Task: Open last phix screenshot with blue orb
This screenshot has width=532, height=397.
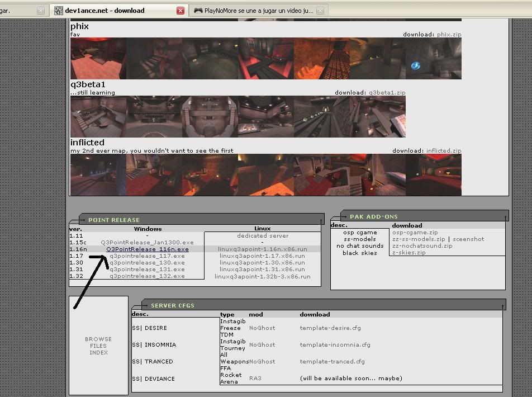Action: click(434, 58)
